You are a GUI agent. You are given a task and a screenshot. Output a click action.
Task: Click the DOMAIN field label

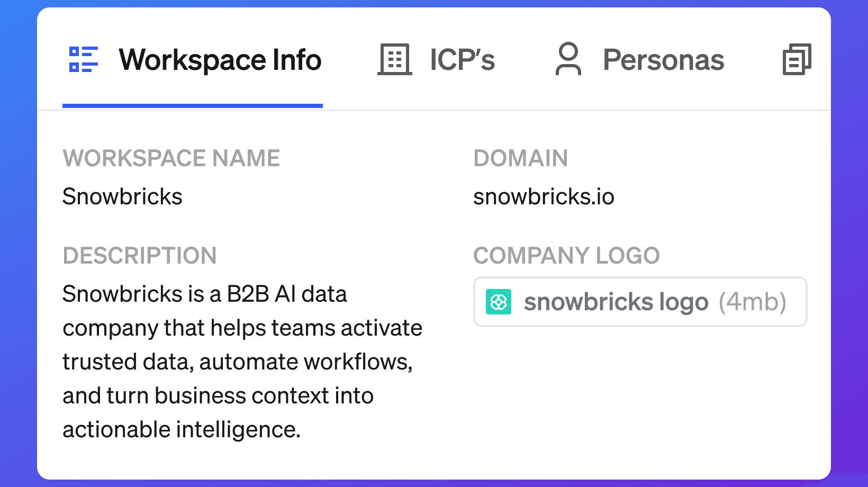tap(521, 158)
